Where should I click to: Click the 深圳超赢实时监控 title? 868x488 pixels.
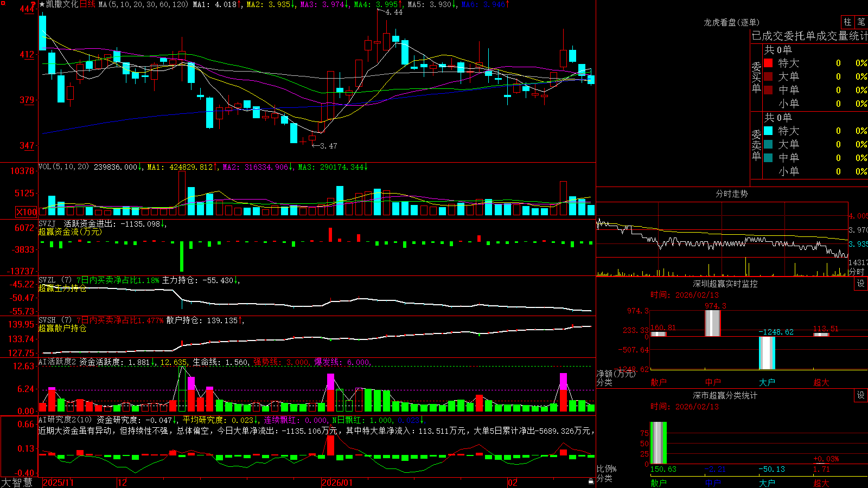coord(725,284)
